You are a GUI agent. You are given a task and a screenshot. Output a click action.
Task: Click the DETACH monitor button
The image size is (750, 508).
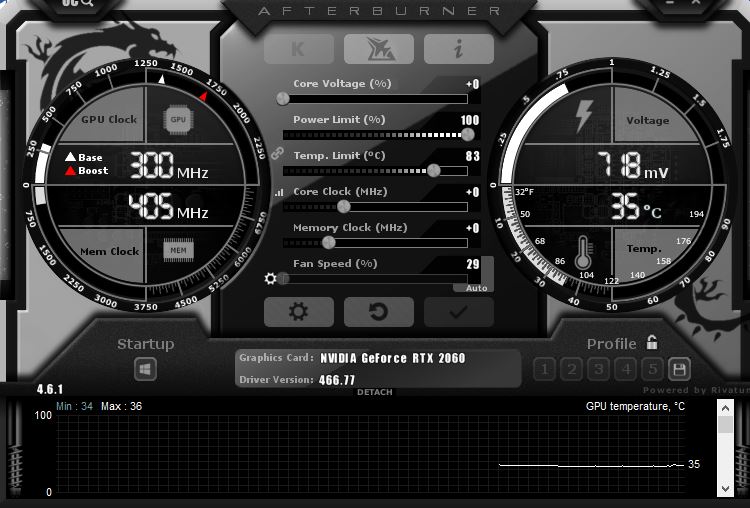pyautogui.click(x=375, y=392)
